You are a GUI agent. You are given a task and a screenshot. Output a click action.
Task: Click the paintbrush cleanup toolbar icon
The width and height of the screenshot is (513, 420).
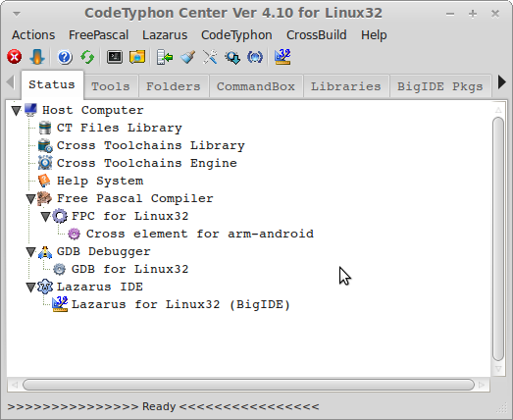[x=188, y=57]
